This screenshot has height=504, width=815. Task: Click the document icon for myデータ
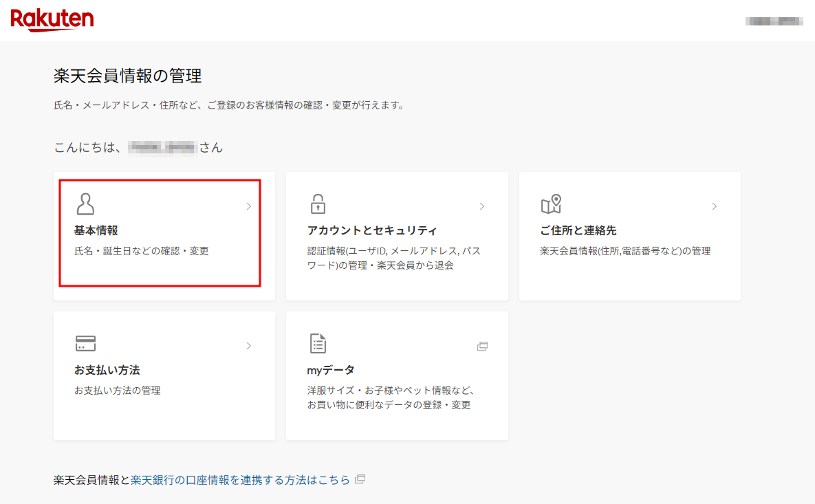click(318, 343)
